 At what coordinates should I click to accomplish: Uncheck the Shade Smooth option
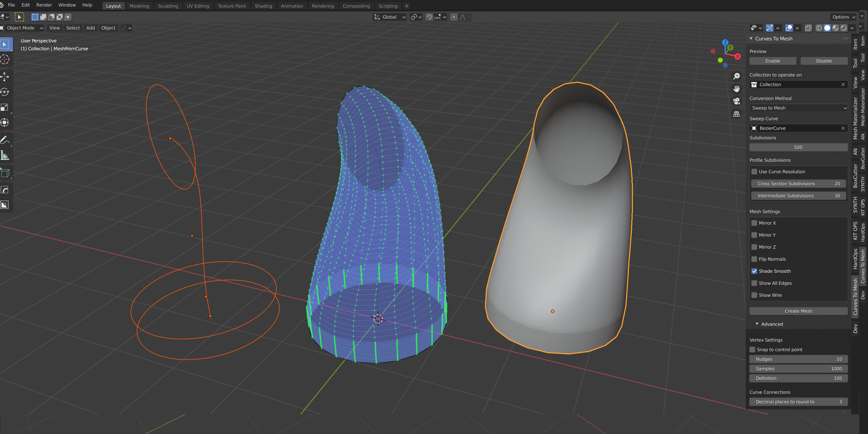tap(755, 271)
